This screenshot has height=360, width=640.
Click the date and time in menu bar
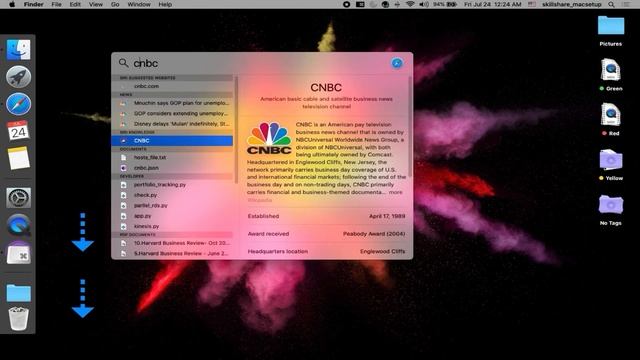pos(493,4)
